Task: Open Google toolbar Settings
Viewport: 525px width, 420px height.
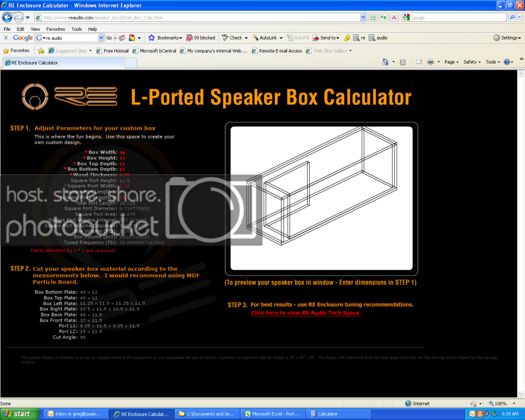Action: click(x=507, y=38)
